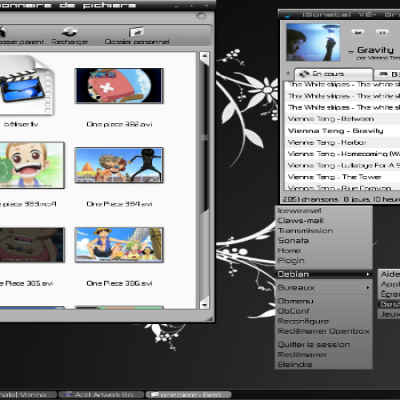Switch to the Bi... tab next to En cours
The height and width of the screenshot is (400, 400).
click(x=387, y=74)
